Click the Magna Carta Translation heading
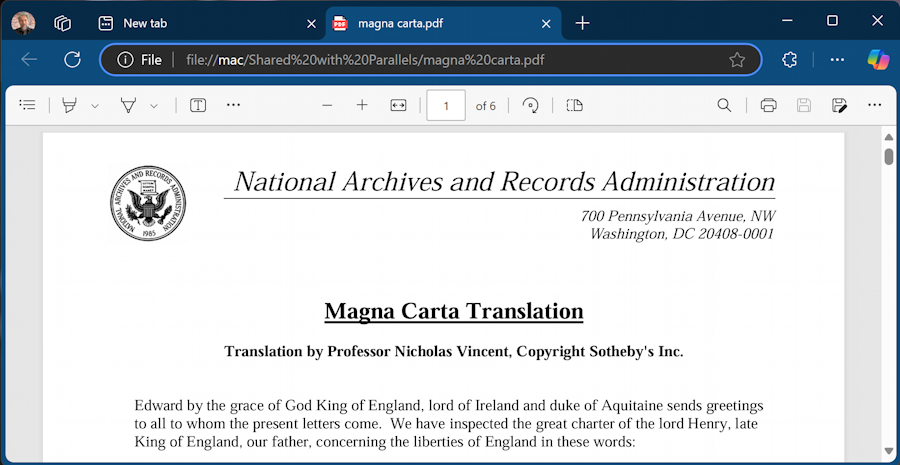This screenshot has width=900, height=465. [x=453, y=311]
